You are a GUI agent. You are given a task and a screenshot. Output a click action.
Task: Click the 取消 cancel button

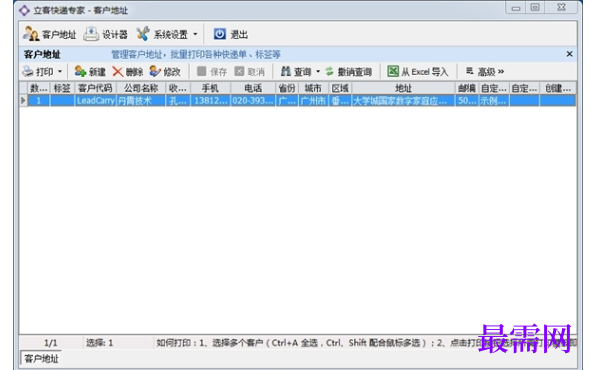point(249,71)
